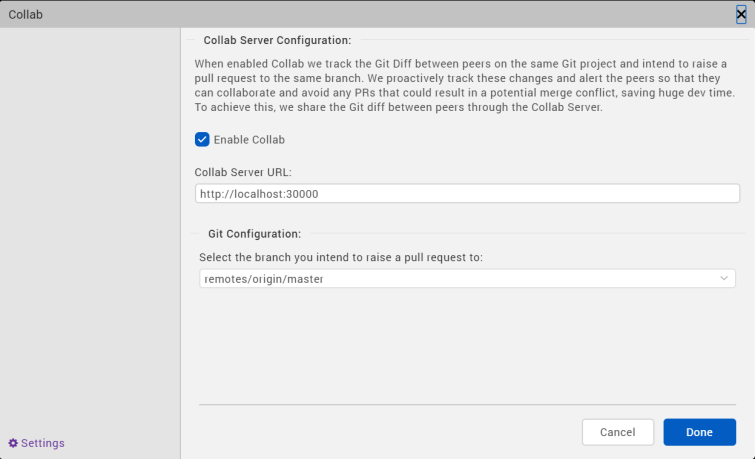
Task: Close the Collab dialog window
Action: [741, 13]
